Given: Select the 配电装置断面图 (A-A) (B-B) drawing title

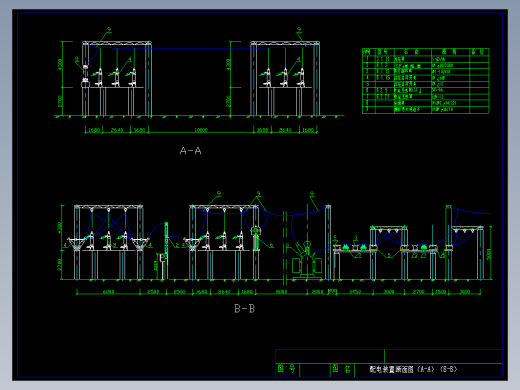Looking at the screenshot, I should (413, 369).
